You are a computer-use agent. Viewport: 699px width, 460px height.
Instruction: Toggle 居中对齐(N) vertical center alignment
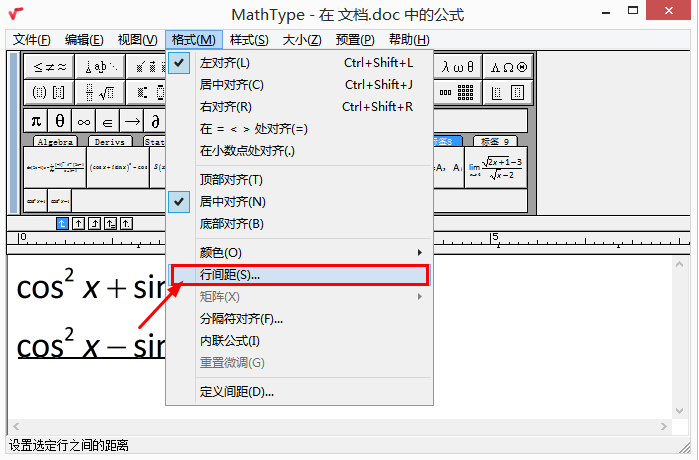[x=299, y=202]
